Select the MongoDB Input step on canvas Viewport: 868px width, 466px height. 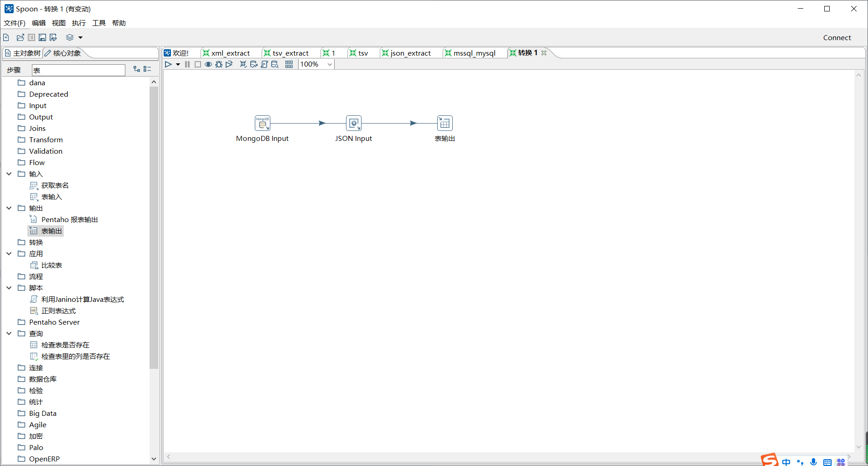point(263,123)
